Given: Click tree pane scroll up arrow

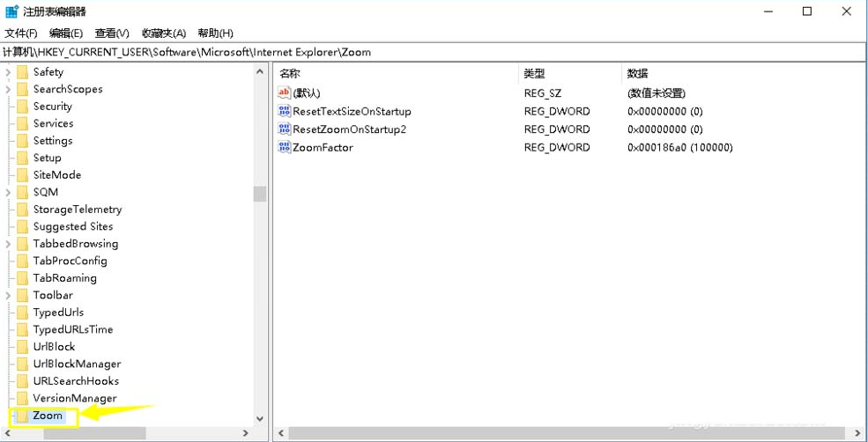Looking at the screenshot, I should click(x=260, y=70).
